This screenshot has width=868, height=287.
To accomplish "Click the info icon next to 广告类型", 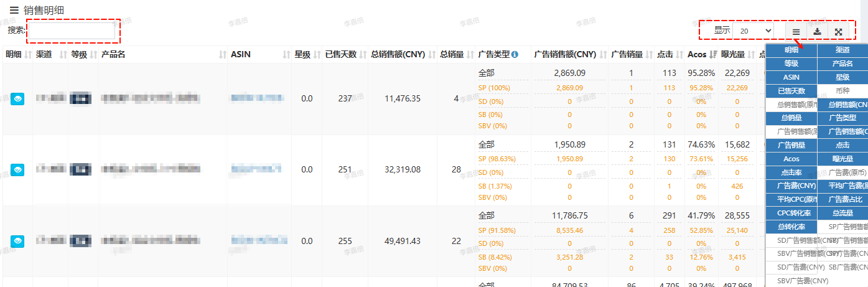I will (515, 55).
